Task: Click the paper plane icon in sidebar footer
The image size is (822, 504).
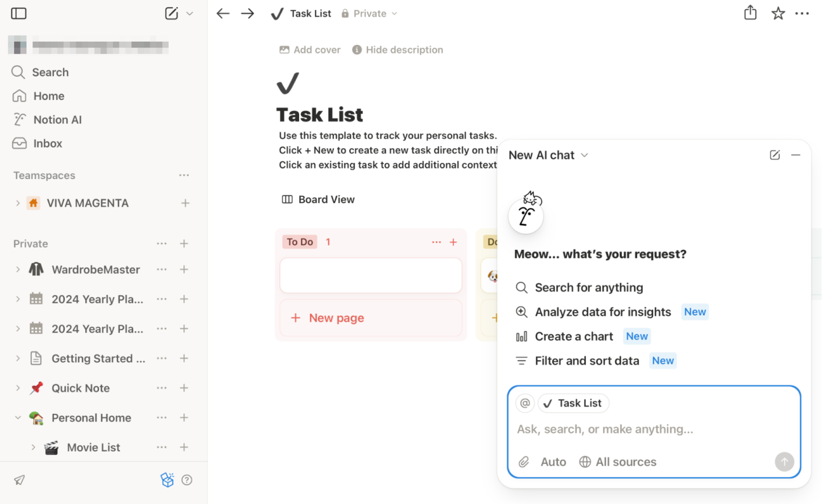Action: (19, 480)
